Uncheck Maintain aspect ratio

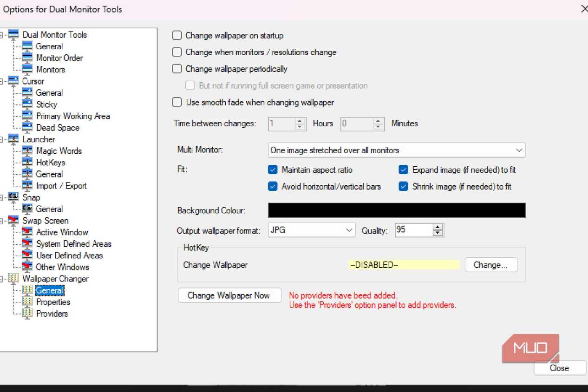[273, 170]
